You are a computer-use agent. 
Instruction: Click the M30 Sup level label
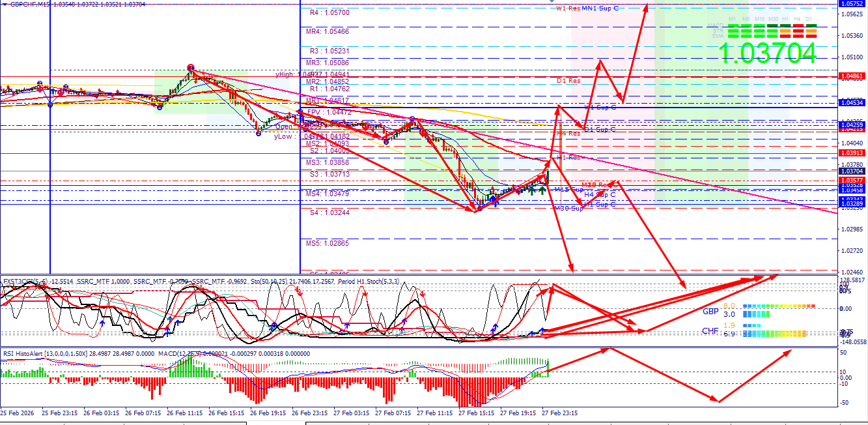click(568, 209)
